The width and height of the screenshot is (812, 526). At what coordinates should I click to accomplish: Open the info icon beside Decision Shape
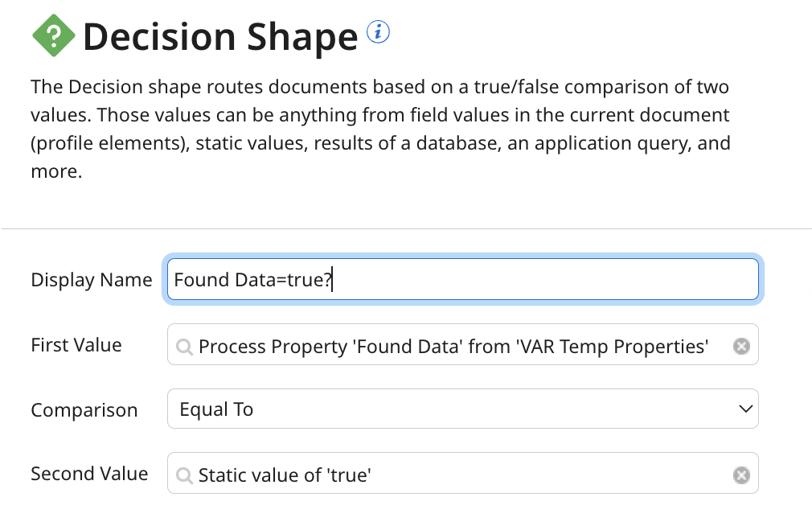[x=378, y=32]
